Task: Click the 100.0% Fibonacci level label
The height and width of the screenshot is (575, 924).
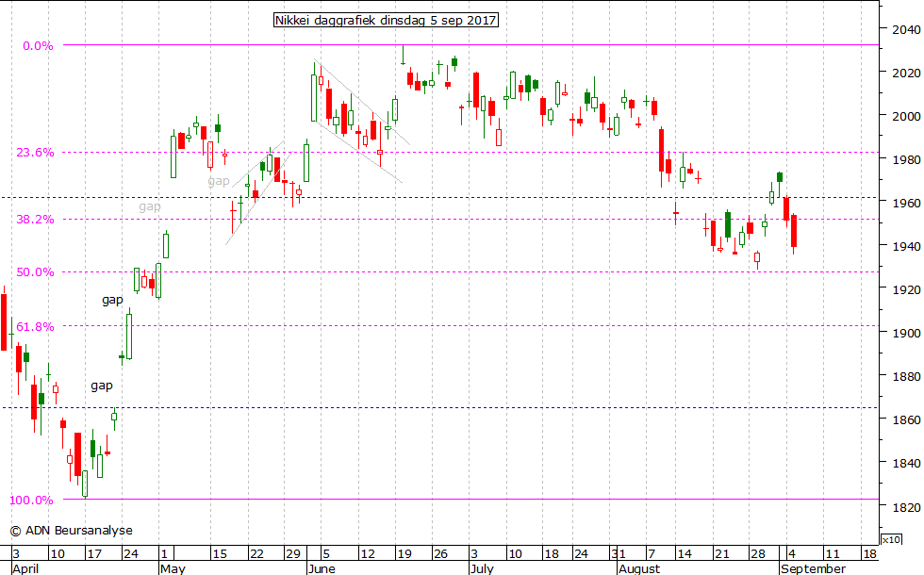Action: [31, 500]
